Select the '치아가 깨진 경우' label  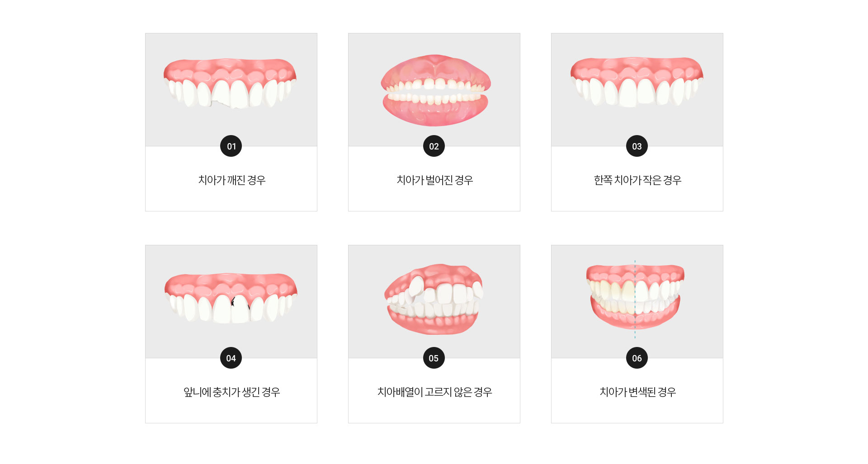tap(231, 180)
